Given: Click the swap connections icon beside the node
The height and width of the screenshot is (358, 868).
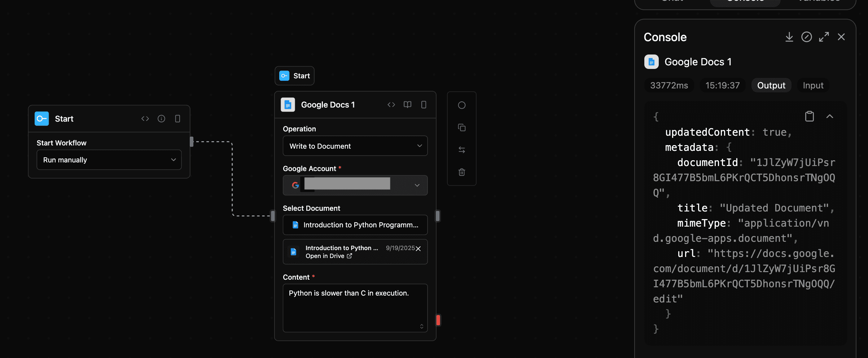Looking at the screenshot, I should point(462,150).
